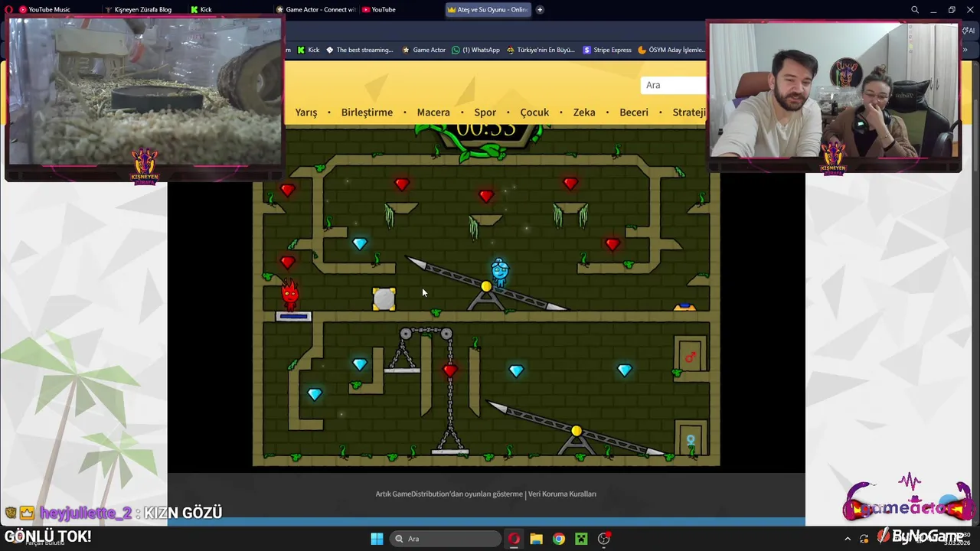Click the browser tab search magnifier icon
Viewport: 980px width, 551px height.
point(915,10)
